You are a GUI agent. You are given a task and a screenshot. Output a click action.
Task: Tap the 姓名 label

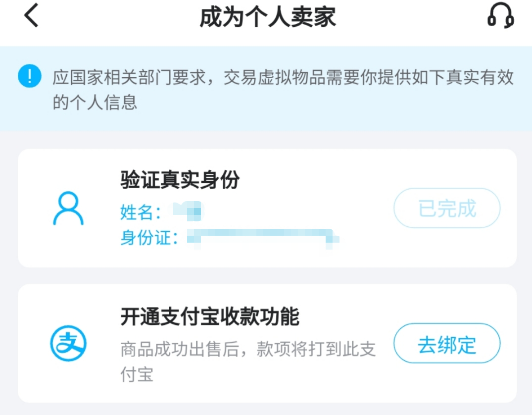pyautogui.click(x=141, y=212)
